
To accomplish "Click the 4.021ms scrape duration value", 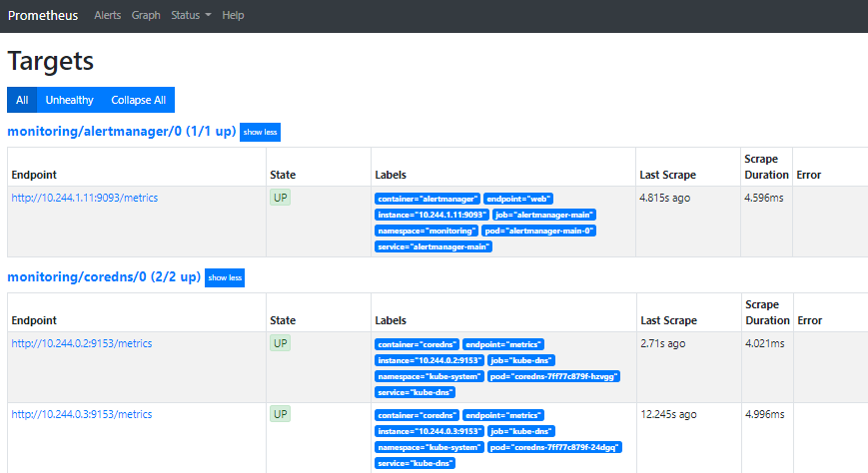I will 765,343.
